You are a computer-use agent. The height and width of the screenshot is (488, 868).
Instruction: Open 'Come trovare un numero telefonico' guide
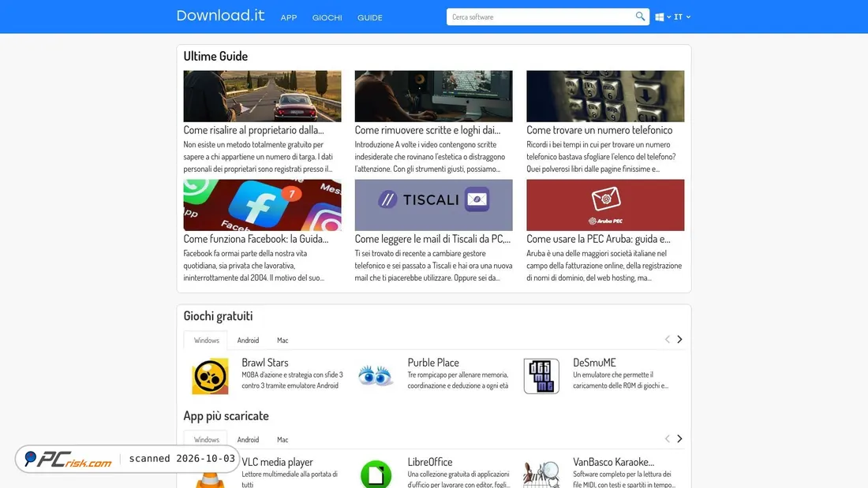[x=600, y=130]
